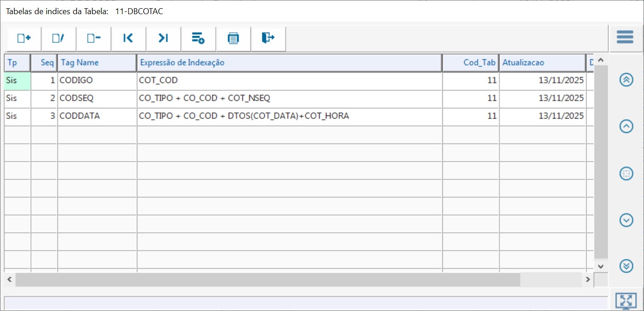The width and height of the screenshot is (644, 311).
Task: Click the exit door icon
Action: coord(268,38)
